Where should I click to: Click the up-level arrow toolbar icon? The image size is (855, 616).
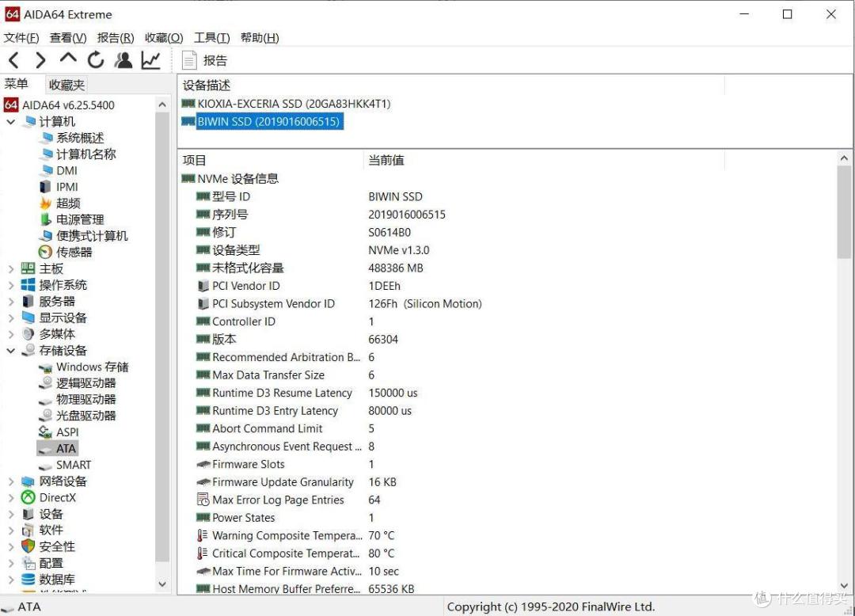click(x=68, y=59)
